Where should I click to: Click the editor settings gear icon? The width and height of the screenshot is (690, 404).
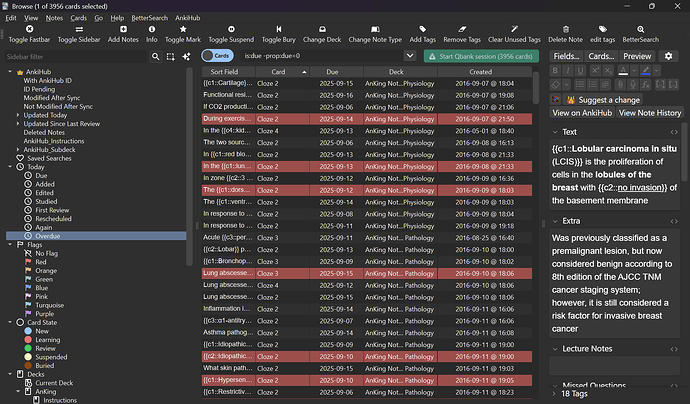coord(669,56)
